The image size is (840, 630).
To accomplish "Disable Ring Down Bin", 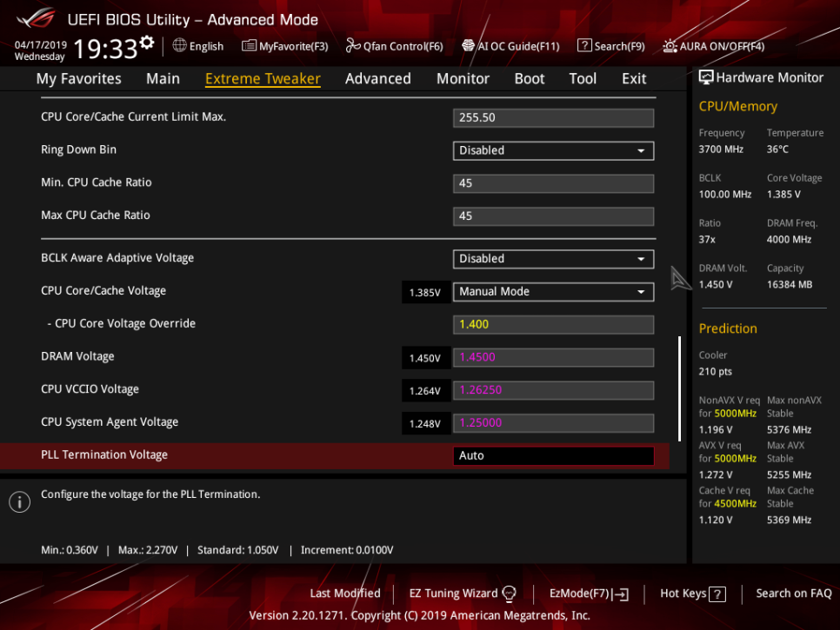I will point(552,150).
